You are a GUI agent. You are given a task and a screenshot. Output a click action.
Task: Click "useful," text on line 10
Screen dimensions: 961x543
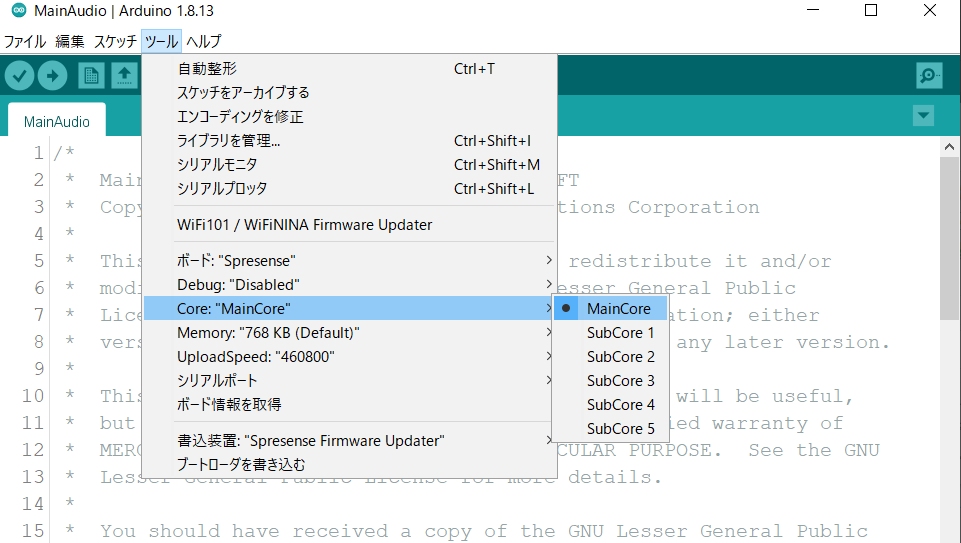(x=813, y=396)
